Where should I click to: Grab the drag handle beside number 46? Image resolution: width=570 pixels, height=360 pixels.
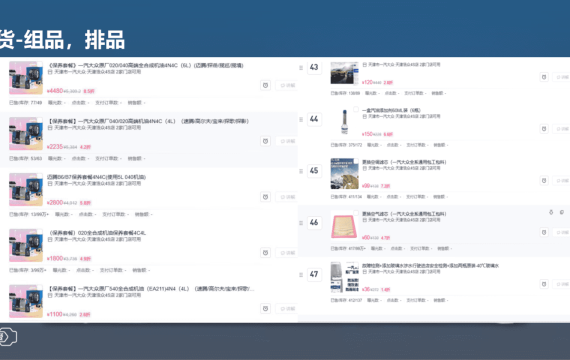click(x=301, y=223)
